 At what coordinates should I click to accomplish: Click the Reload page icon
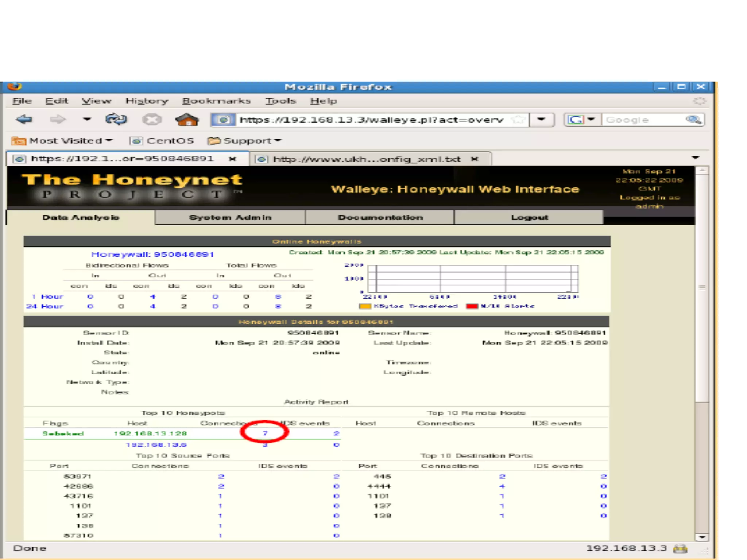[116, 119]
